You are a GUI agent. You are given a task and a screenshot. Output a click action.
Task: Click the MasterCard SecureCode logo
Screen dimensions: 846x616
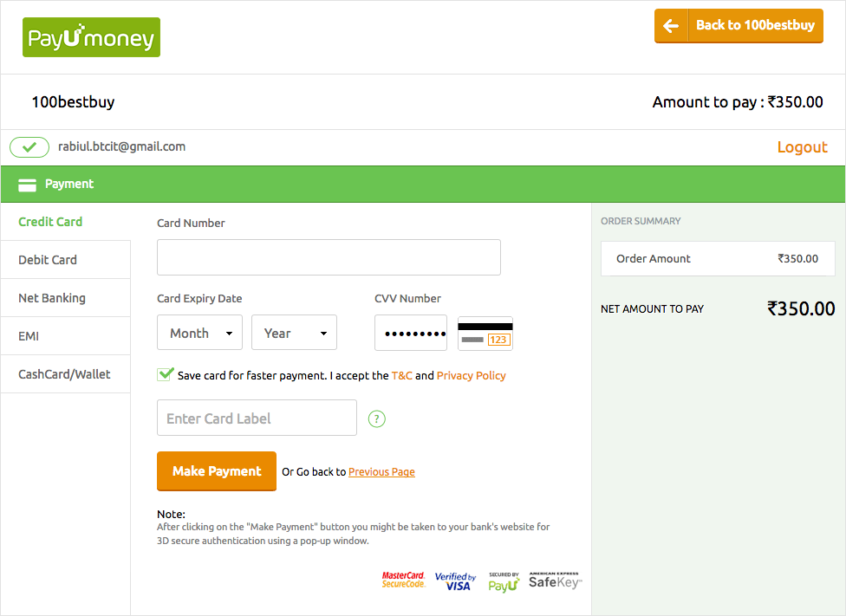pyautogui.click(x=404, y=580)
